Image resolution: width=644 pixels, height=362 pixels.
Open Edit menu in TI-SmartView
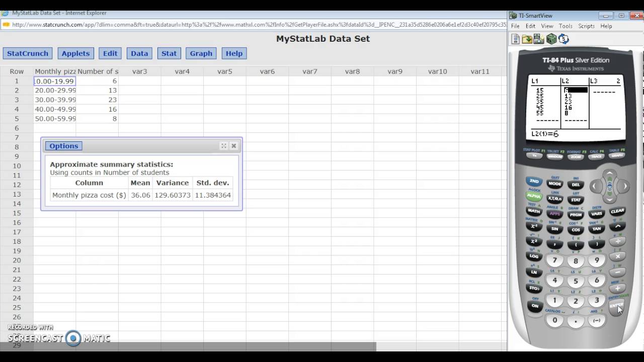[531, 26]
